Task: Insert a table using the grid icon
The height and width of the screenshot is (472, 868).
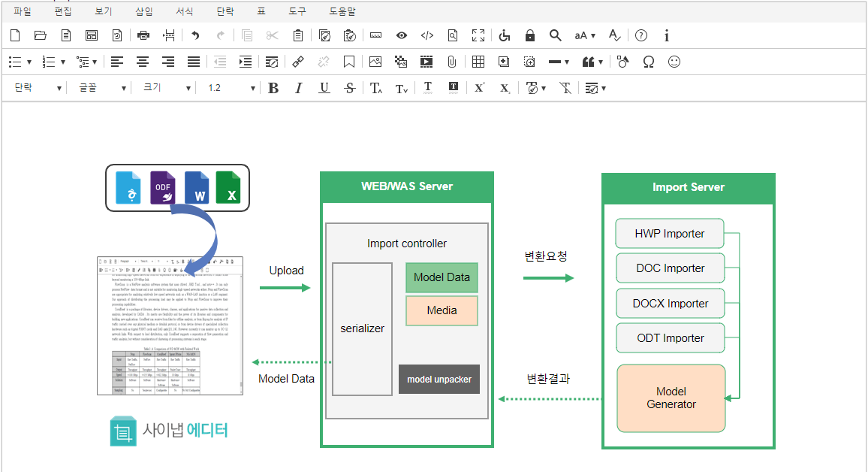Action: [478, 62]
